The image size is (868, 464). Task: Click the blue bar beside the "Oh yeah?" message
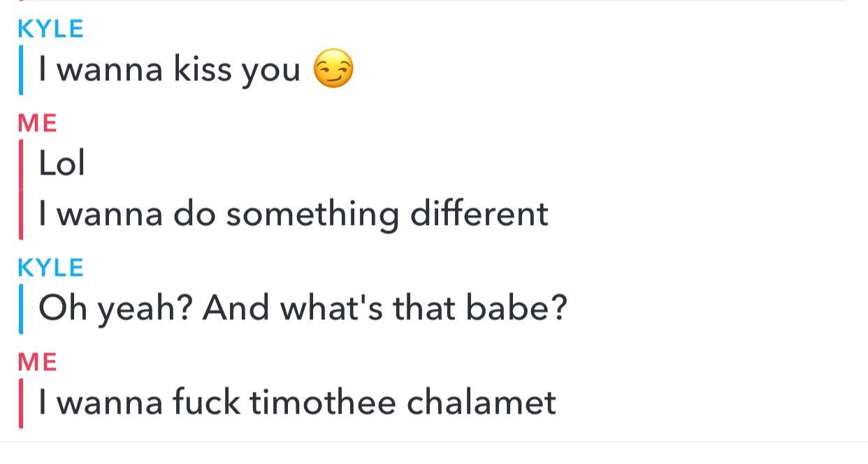(x=22, y=308)
